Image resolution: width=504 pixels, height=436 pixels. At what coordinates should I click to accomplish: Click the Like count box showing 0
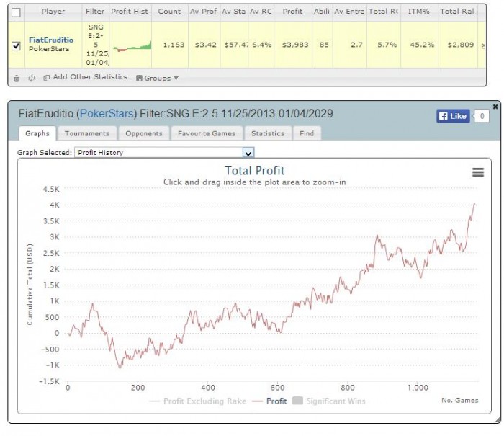[x=482, y=116]
